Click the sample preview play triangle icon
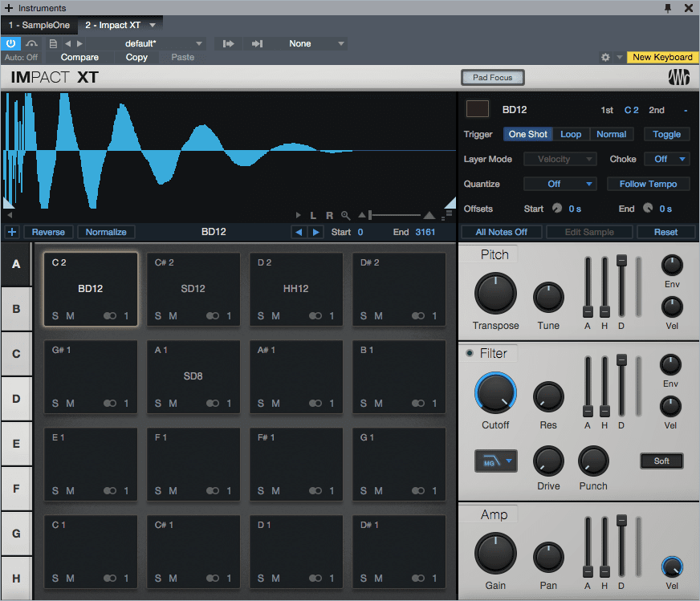The height and width of the screenshot is (601, 700). (299, 215)
